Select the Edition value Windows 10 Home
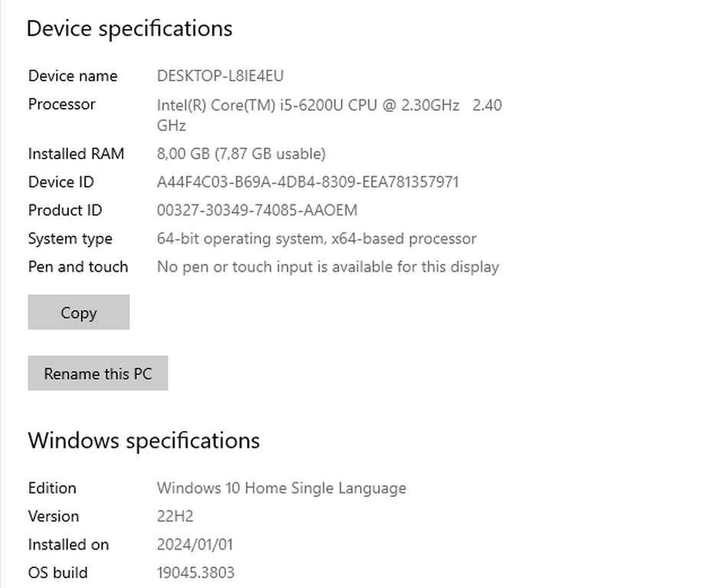The height and width of the screenshot is (588, 707). tap(282, 488)
